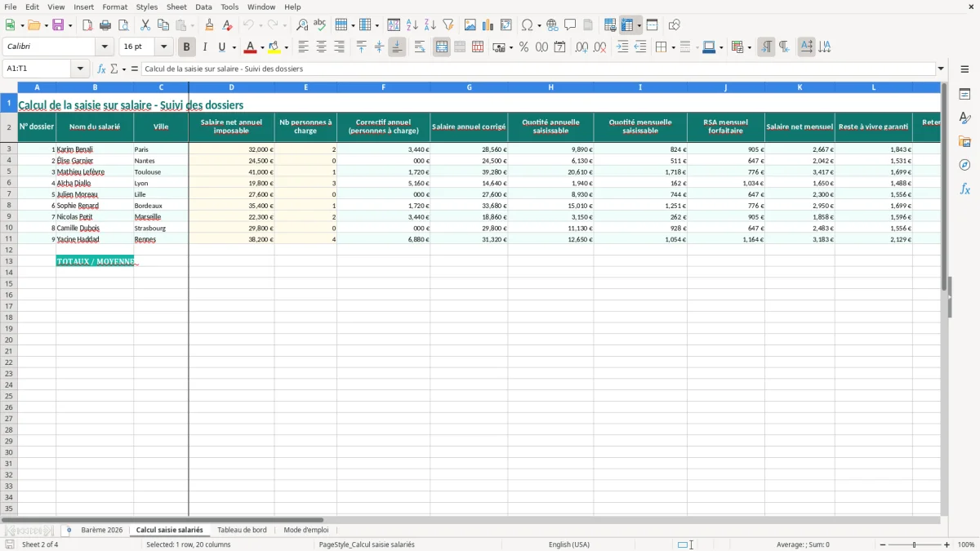Click the Formula equals button
This screenshot has height=551, width=980.
tap(134, 69)
